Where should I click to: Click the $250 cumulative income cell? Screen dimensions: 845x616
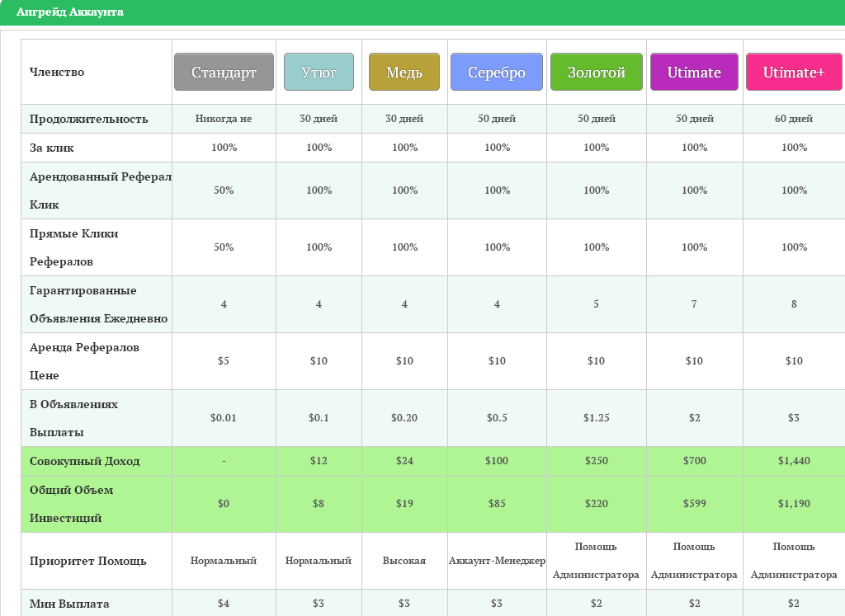point(596,461)
